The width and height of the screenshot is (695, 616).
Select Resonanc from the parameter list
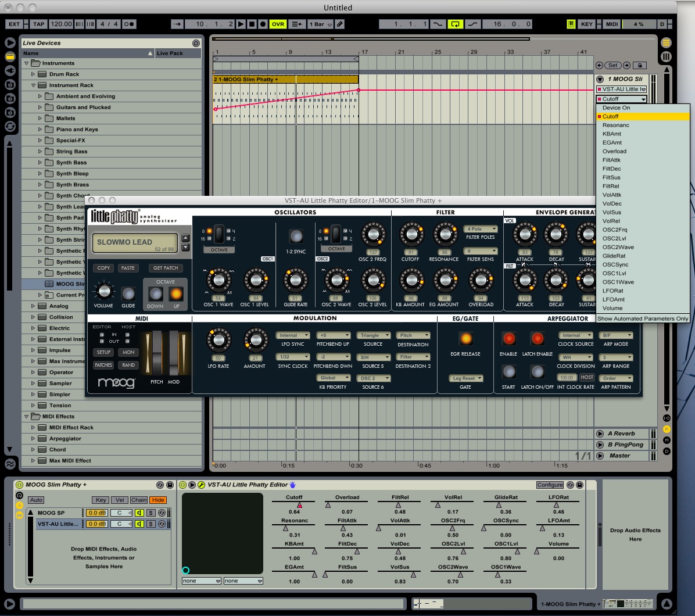(x=615, y=125)
